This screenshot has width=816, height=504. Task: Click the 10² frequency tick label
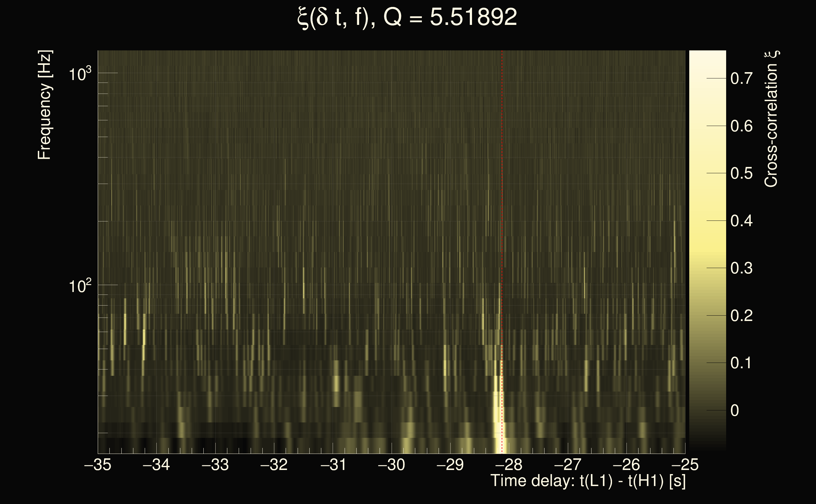80,286
